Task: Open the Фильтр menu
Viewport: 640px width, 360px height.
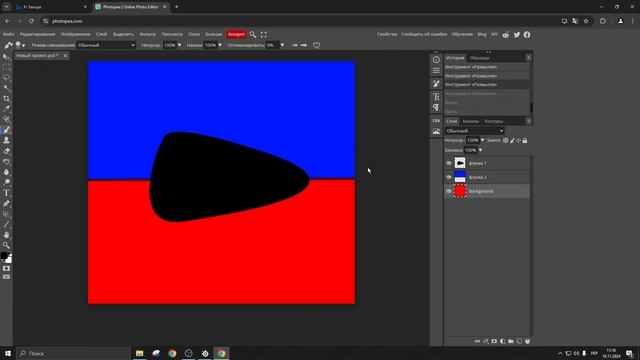Action: [148, 35]
